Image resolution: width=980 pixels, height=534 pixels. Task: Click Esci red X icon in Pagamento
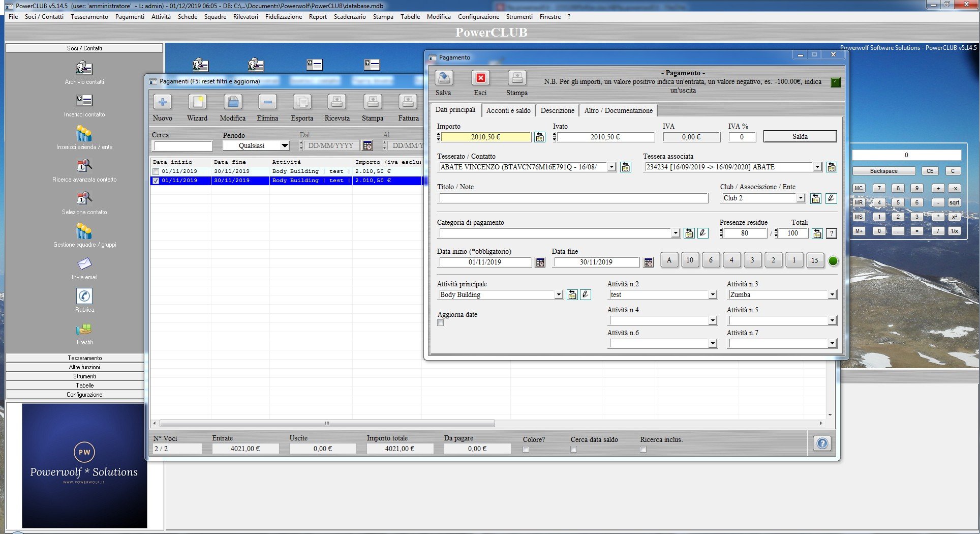[480, 78]
